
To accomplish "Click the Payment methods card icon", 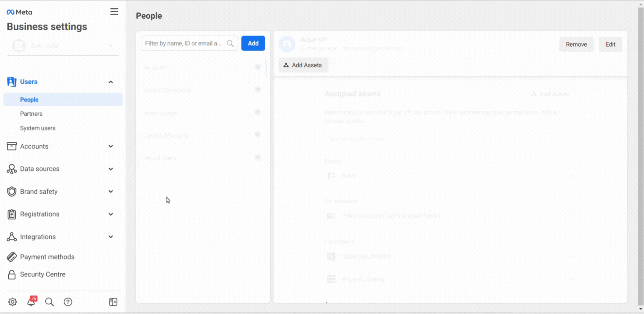I will (12, 257).
